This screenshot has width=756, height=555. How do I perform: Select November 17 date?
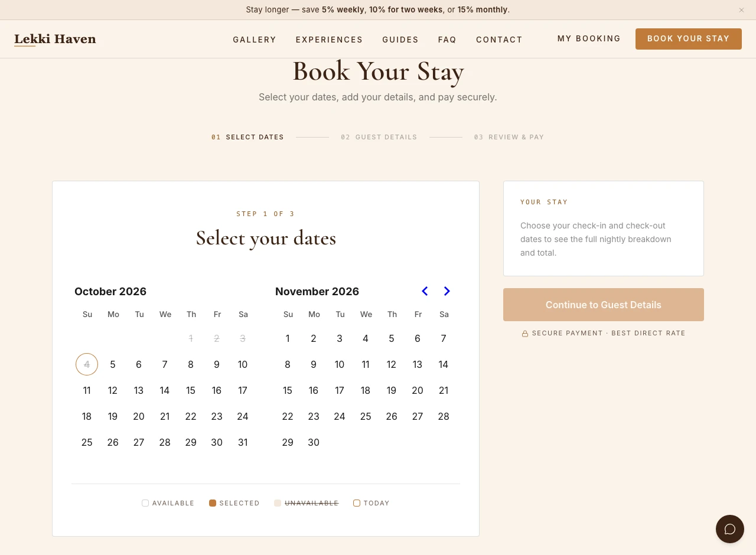[x=340, y=390]
